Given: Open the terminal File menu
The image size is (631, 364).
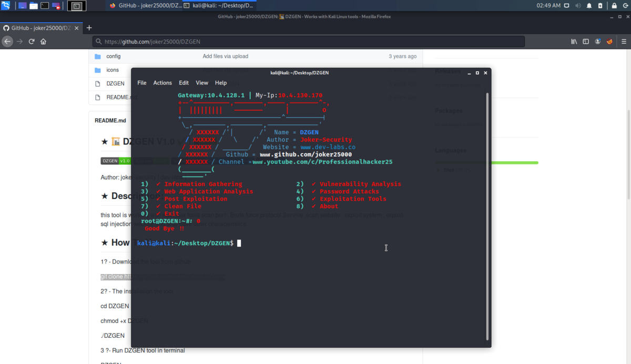Looking at the screenshot, I should tap(142, 83).
